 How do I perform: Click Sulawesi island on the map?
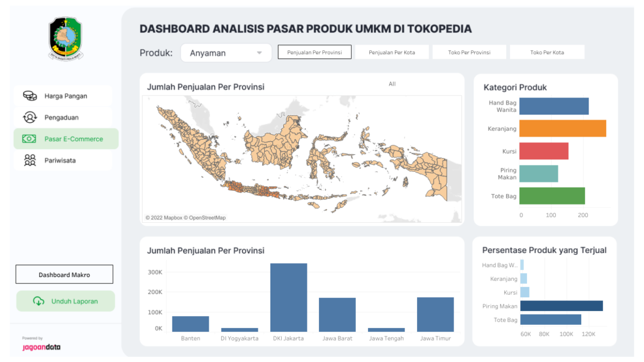point(323,159)
